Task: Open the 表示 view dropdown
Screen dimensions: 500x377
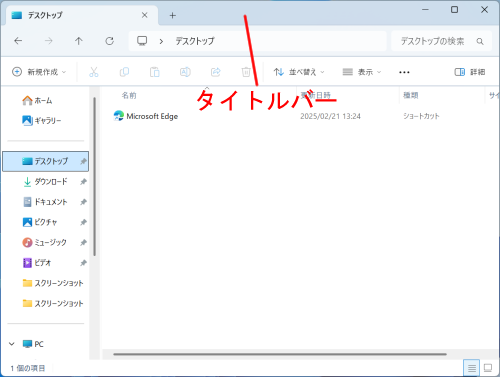Action: coord(362,72)
